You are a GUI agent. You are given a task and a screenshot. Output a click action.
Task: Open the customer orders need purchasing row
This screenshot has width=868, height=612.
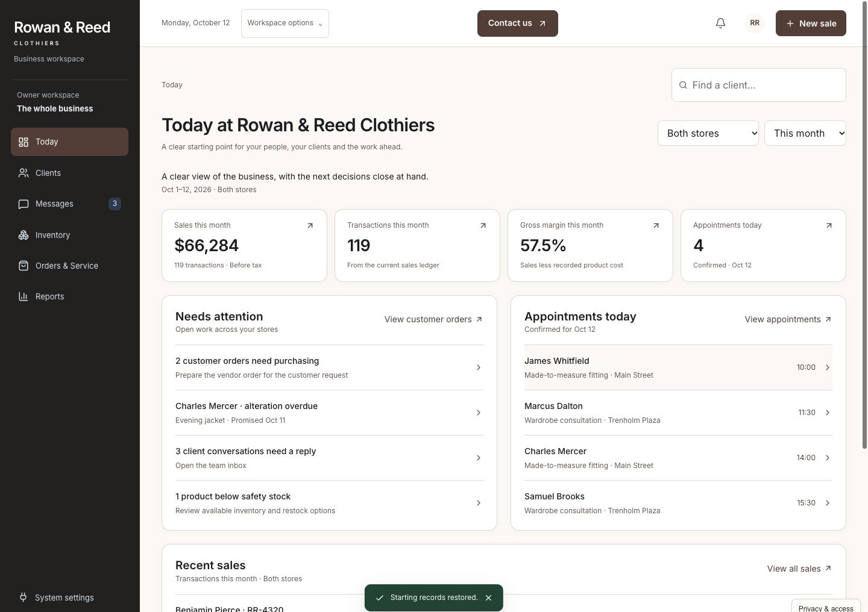click(329, 367)
